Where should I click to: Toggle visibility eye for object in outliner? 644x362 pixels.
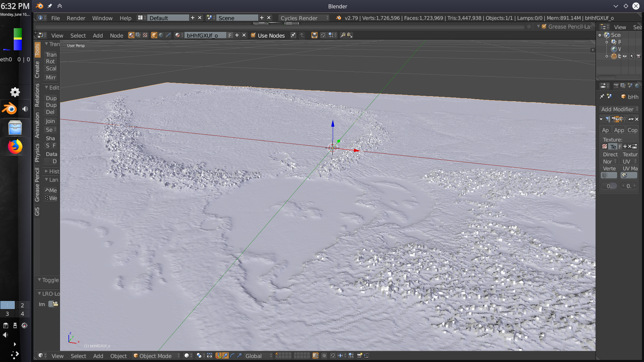click(x=625, y=56)
